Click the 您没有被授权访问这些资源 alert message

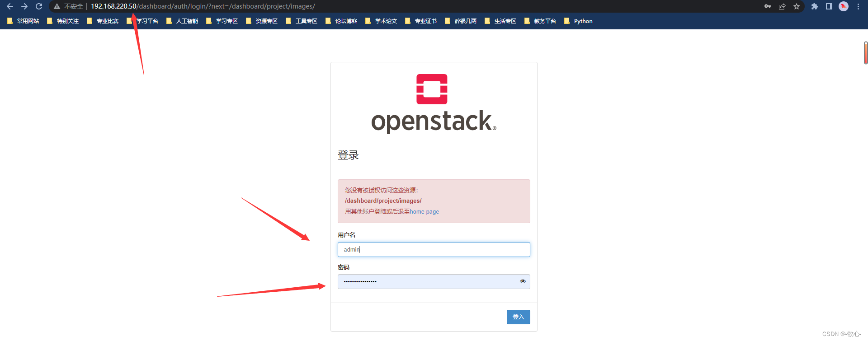click(x=382, y=190)
